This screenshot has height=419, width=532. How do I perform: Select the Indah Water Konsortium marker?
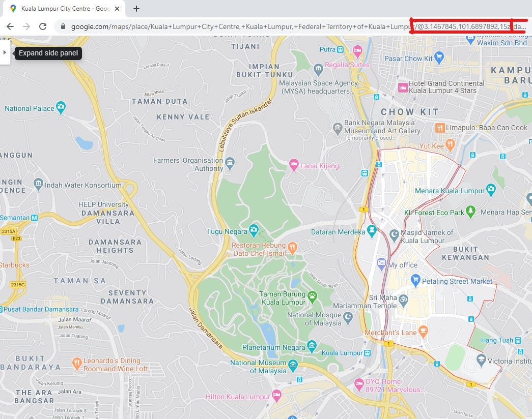click(x=38, y=185)
